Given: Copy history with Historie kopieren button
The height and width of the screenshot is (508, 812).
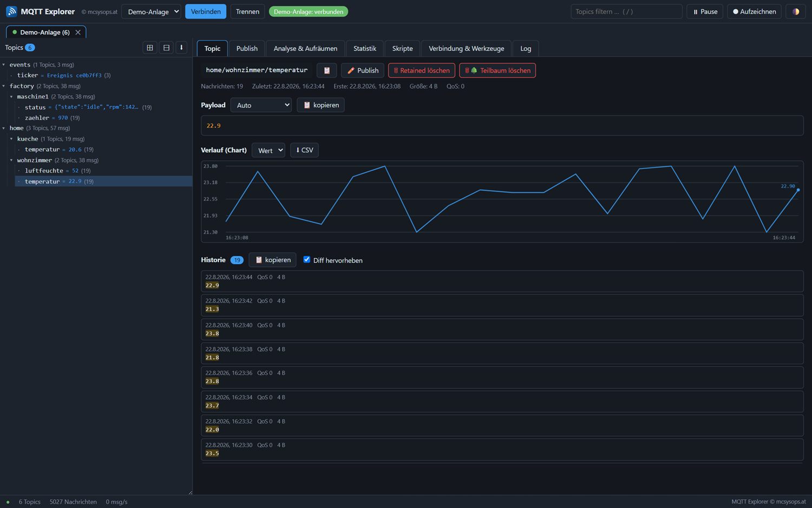Looking at the screenshot, I should 272,260.
